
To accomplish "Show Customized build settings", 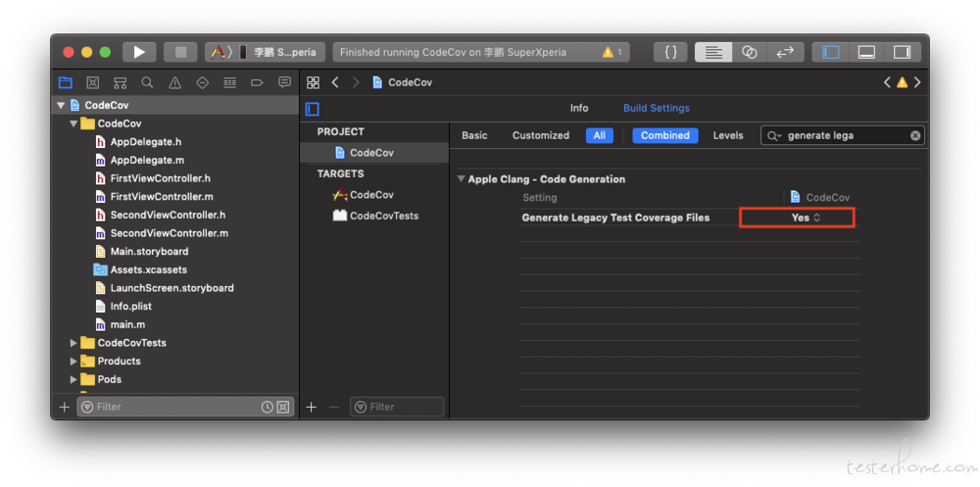I will (541, 135).
